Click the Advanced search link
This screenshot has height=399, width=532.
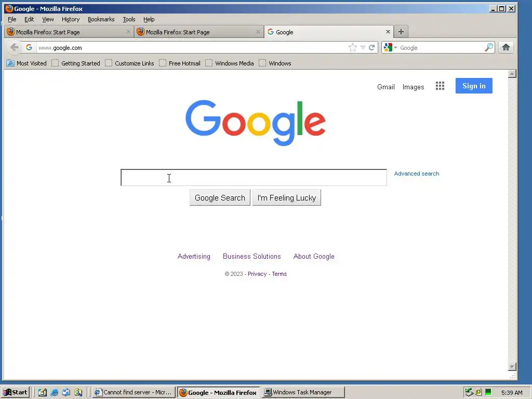coord(416,174)
